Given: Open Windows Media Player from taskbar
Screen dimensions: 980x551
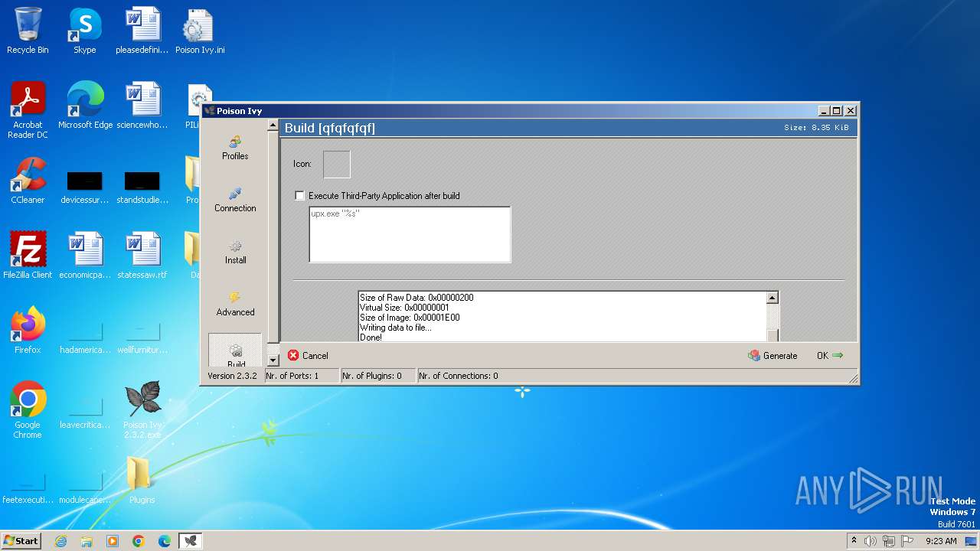Looking at the screenshot, I should point(113,541).
